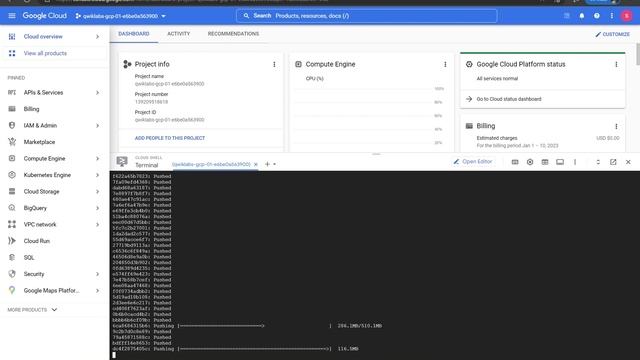Open Compute Engine card options menu

pos(445,64)
